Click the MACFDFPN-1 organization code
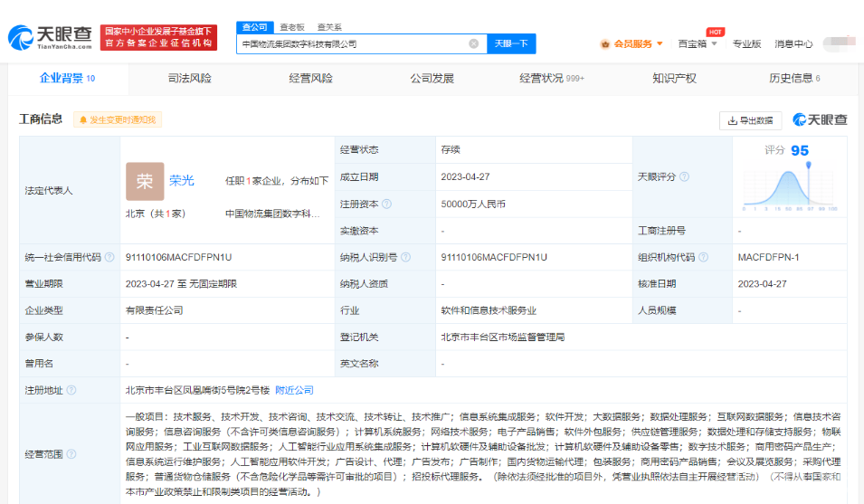The height and width of the screenshot is (504, 864). (x=768, y=257)
